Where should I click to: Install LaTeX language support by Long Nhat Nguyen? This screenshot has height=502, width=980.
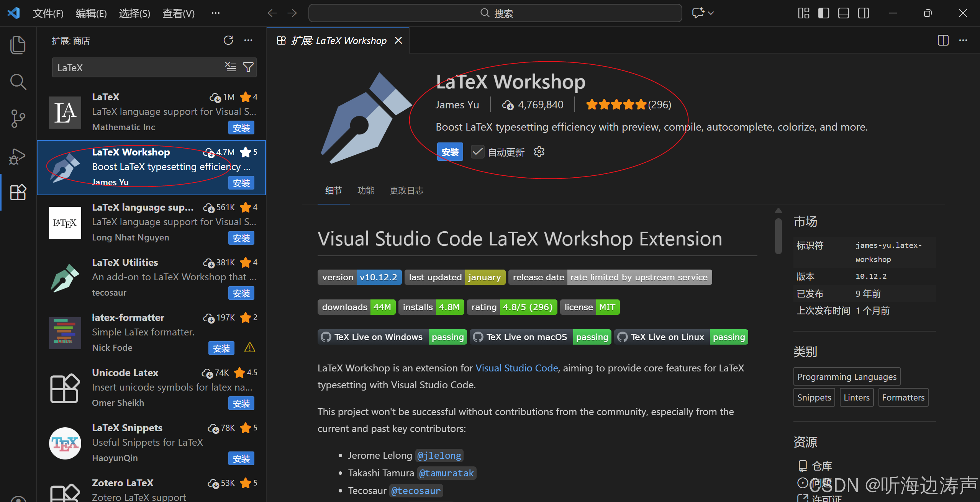point(241,238)
